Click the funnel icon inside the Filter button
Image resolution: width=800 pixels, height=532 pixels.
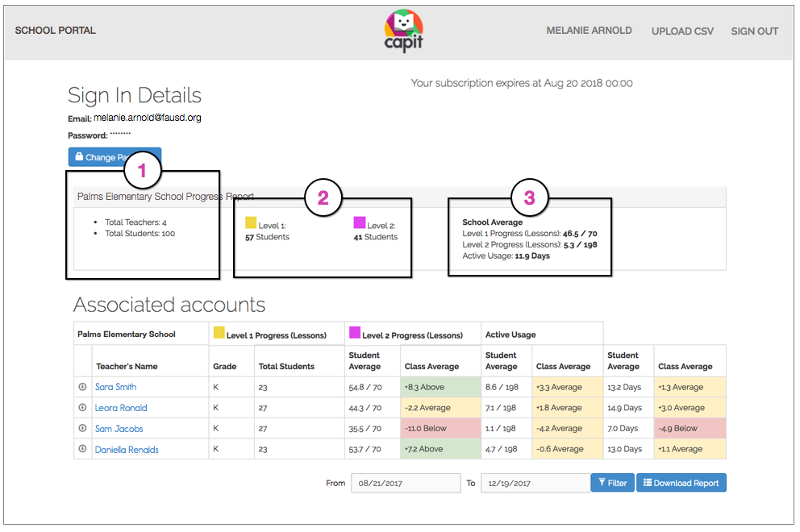pos(602,482)
